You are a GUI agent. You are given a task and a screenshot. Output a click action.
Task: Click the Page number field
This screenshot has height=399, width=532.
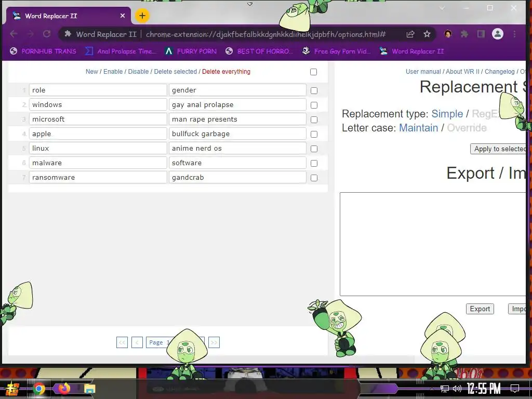175,342
